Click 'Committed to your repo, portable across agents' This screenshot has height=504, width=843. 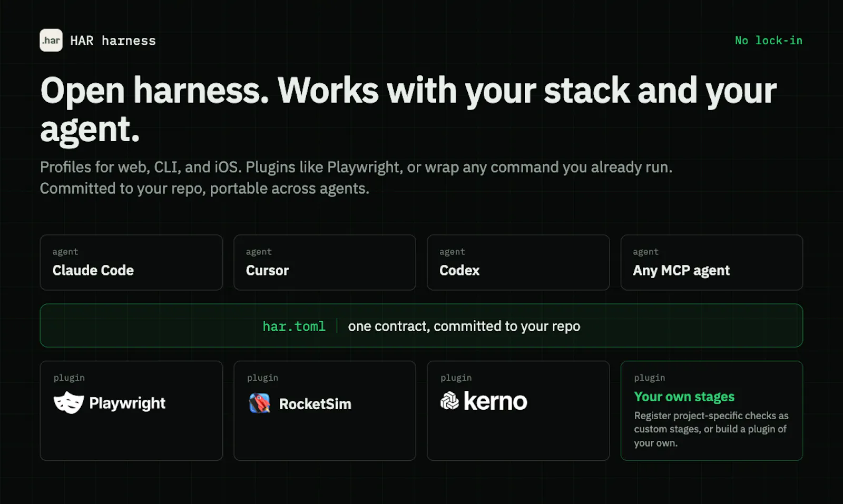[204, 189]
